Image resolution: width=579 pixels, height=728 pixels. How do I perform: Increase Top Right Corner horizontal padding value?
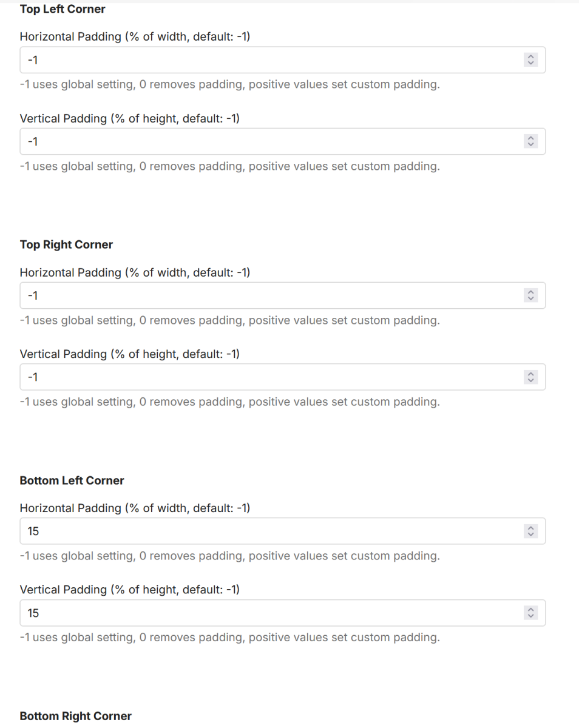[x=530, y=292]
